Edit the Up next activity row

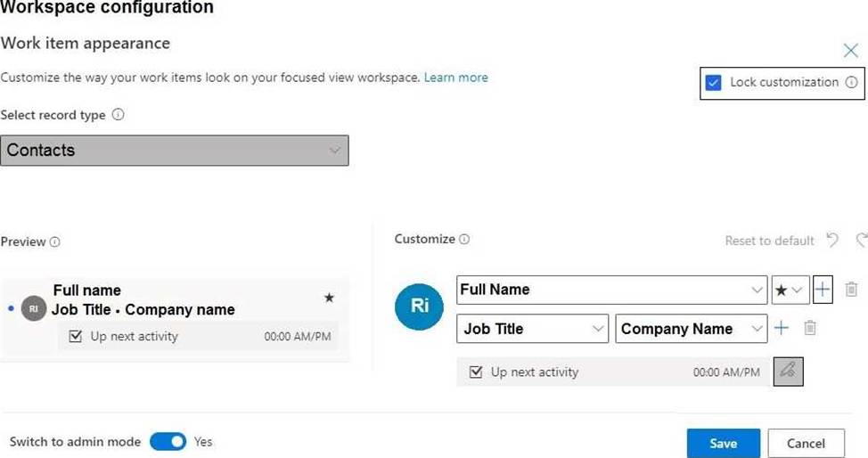tap(787, 372)
